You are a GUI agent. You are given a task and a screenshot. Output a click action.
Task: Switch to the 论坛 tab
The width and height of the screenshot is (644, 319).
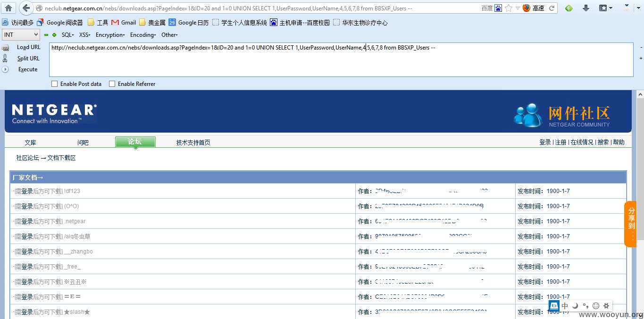tap(135, 142)
